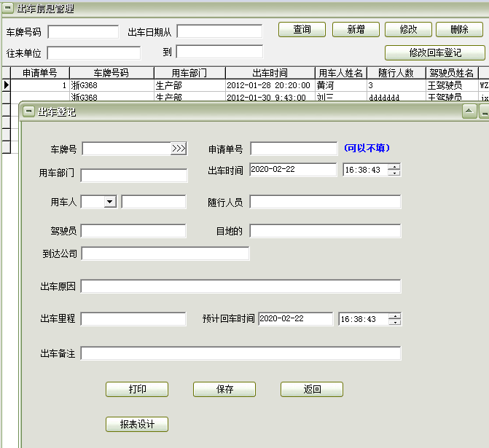Focus the 出车日期从 date field
This screenshot has height=448, width=489.
219,31
